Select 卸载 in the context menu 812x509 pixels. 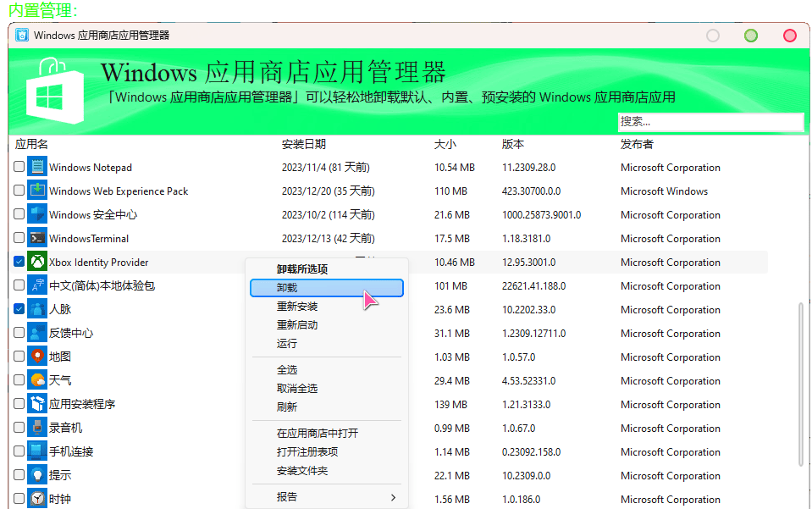[327, 288]
